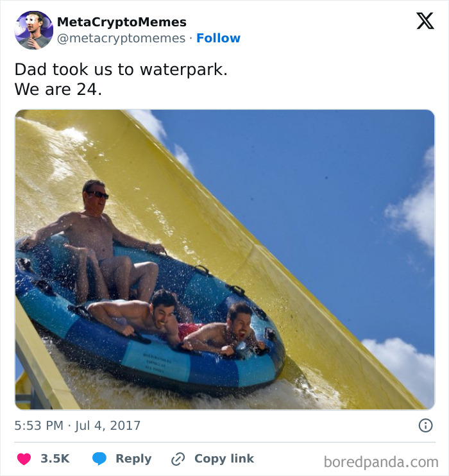Click the Reply label
449x476 pixels.
(133, 459)
